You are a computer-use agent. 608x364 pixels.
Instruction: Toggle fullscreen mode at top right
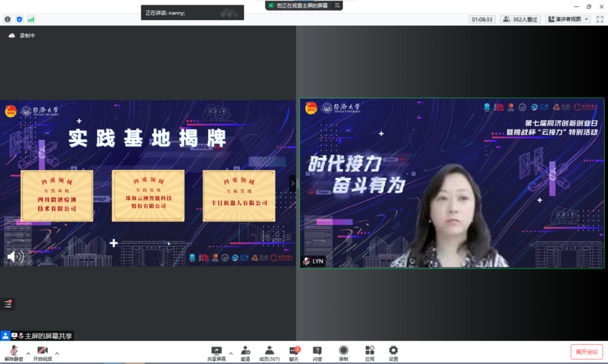pos(600,19)
